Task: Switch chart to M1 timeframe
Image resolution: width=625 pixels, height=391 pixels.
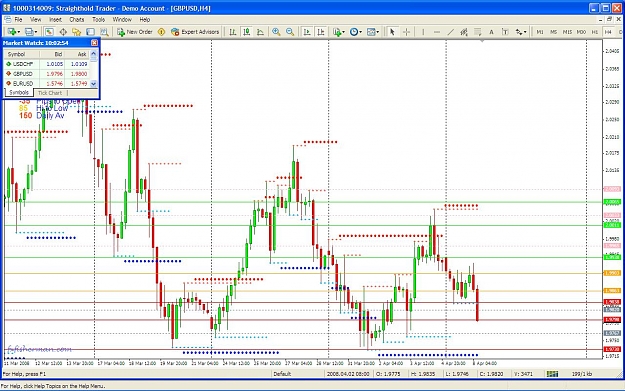Action: click(x=540, y=32)
